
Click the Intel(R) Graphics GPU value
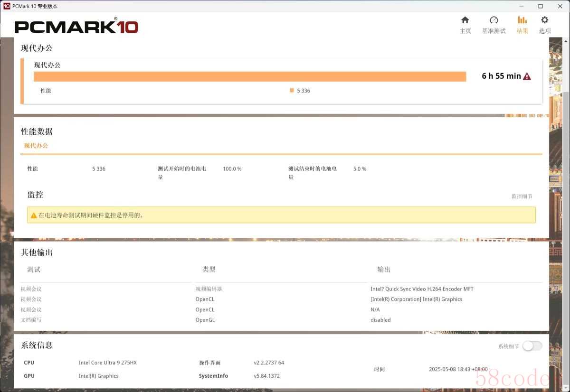(98, 376)
